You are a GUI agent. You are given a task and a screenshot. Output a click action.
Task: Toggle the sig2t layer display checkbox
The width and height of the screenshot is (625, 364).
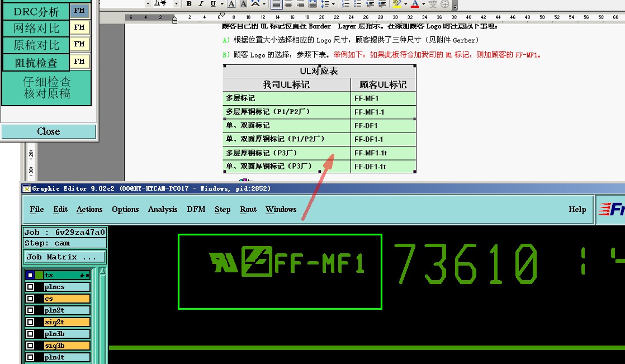[x=30, y=322]
